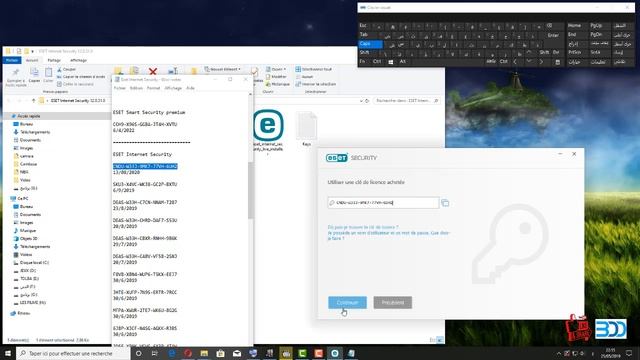
Task: Open the Opera browser from the taskbar
Action: coord(188,353)
